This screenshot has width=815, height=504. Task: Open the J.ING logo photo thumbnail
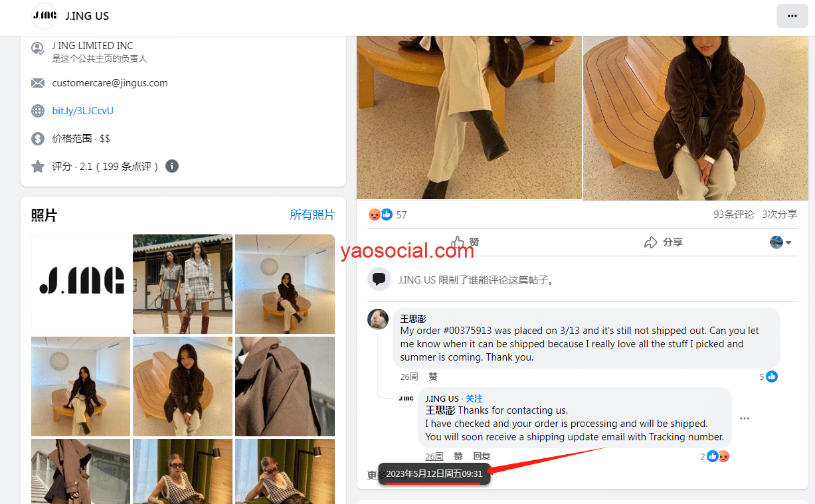(x=81, y=284)
